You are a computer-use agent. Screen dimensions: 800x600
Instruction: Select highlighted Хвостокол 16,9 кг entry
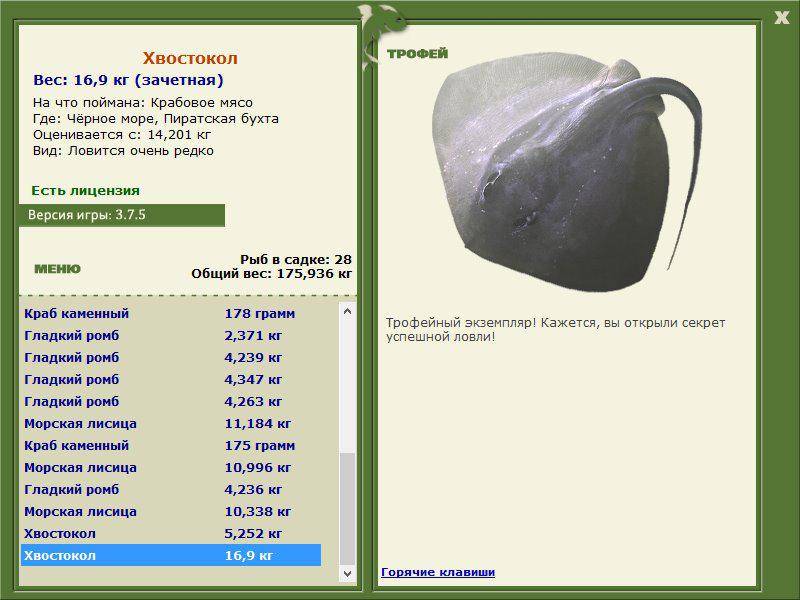tap(171, 555)
